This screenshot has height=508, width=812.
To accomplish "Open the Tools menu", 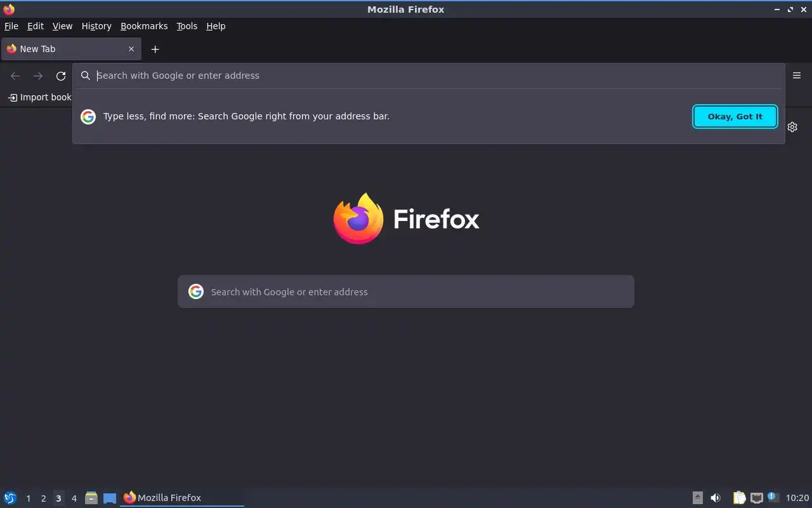I will point(187,26).
